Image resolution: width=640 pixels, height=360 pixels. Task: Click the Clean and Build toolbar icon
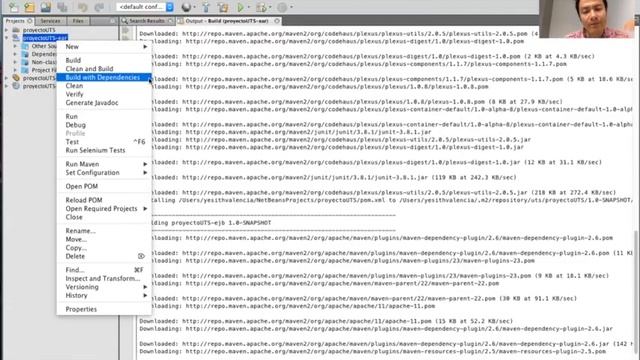(223, 7)
